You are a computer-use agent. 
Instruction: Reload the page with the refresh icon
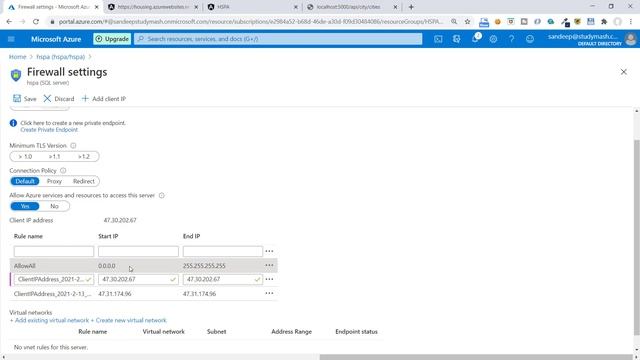[36, 22]
